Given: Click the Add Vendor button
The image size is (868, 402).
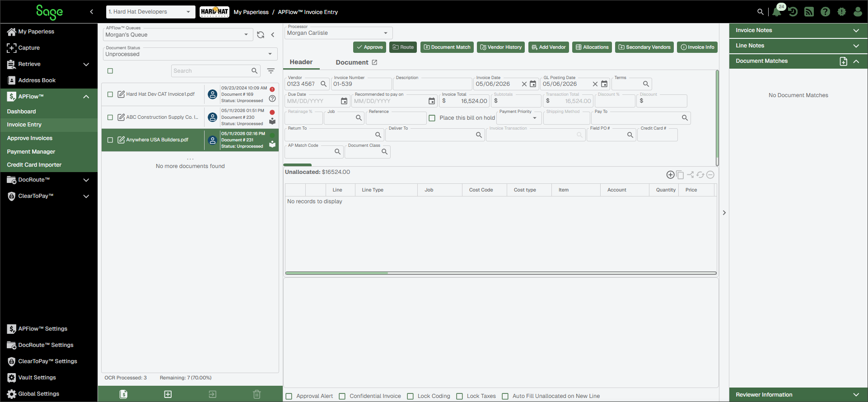Looking at the screenshot, I should click(x=549, y=47).
